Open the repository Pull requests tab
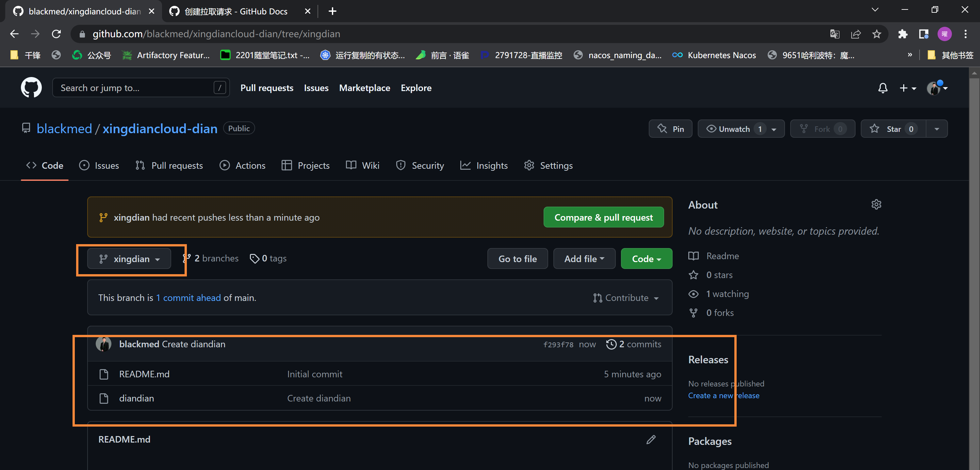This screenshot has height=470, width=980. point(169,165)
